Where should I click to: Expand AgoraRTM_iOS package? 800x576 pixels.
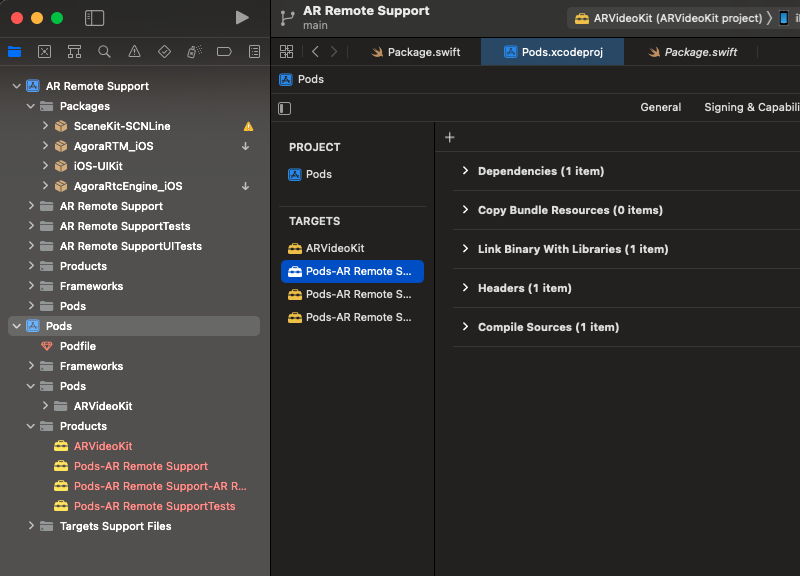(x=45, y=146)
